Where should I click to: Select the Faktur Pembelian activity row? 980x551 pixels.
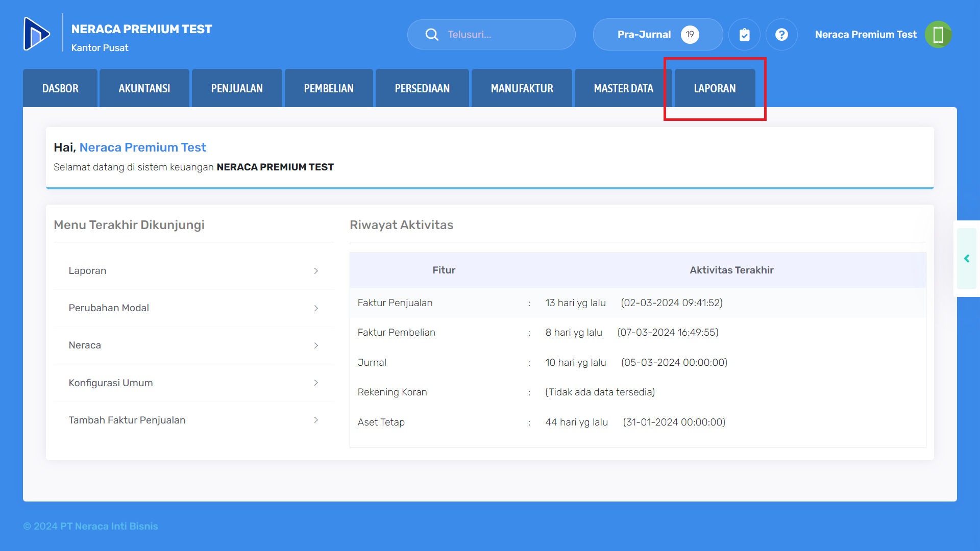pyautogui.click(x=638, y=333)
